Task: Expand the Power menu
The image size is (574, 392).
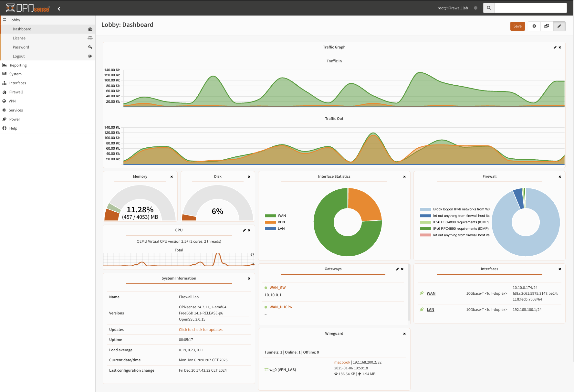Action: coord(48,119)
